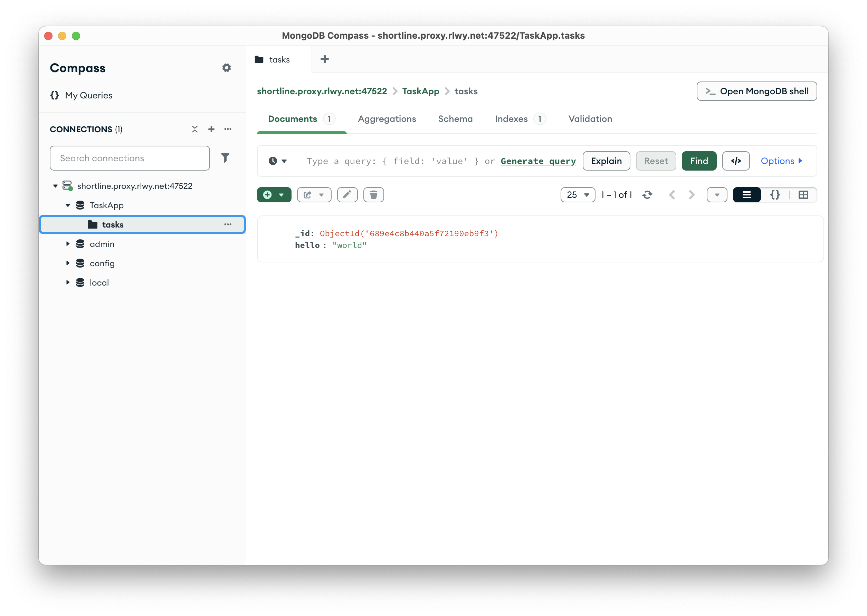Click the update documents pencil icon

click(347, 195)
